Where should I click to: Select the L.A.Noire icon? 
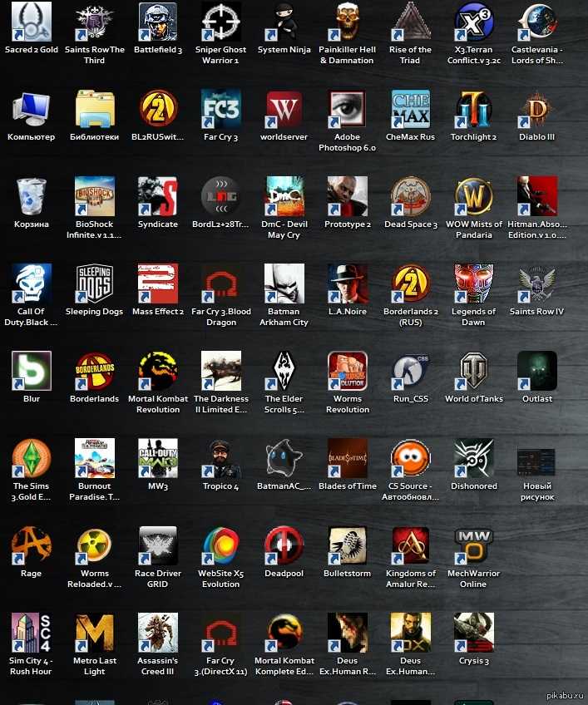(x=348, y=283)
